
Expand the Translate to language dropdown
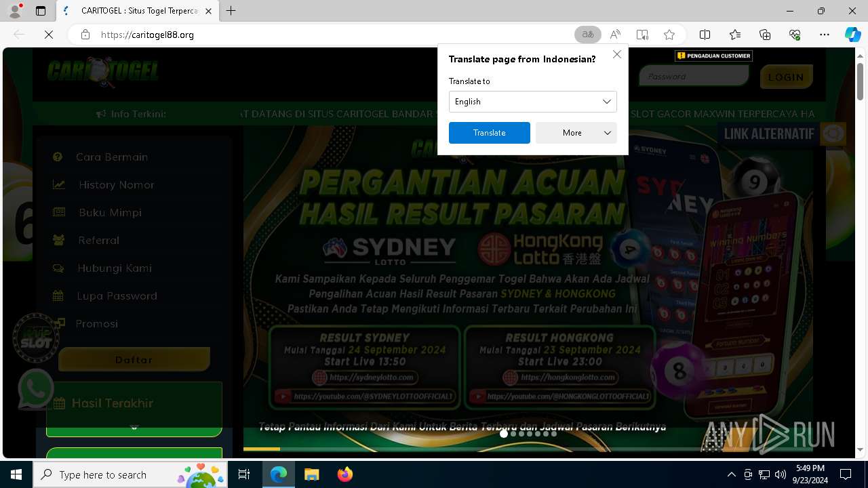tap(532, 102)
